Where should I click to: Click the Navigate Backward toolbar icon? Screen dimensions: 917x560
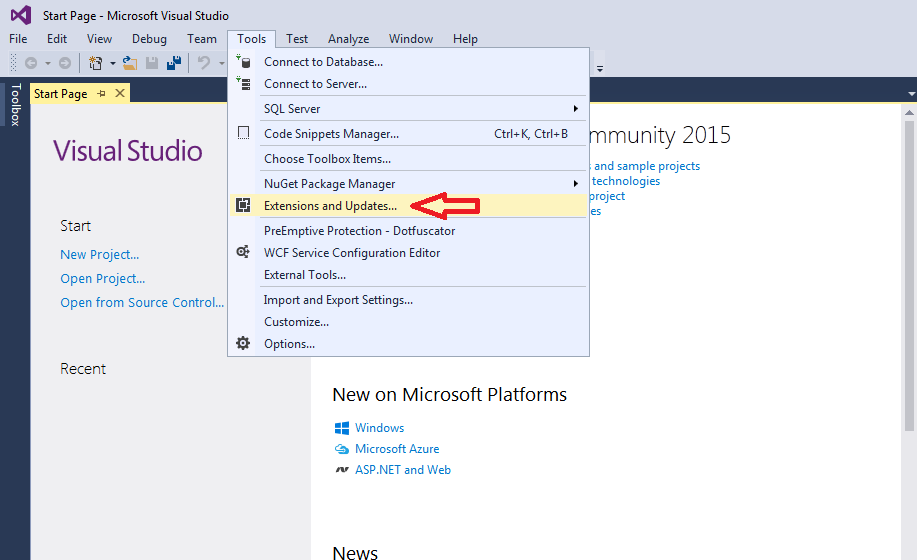[x=31, y=63]
